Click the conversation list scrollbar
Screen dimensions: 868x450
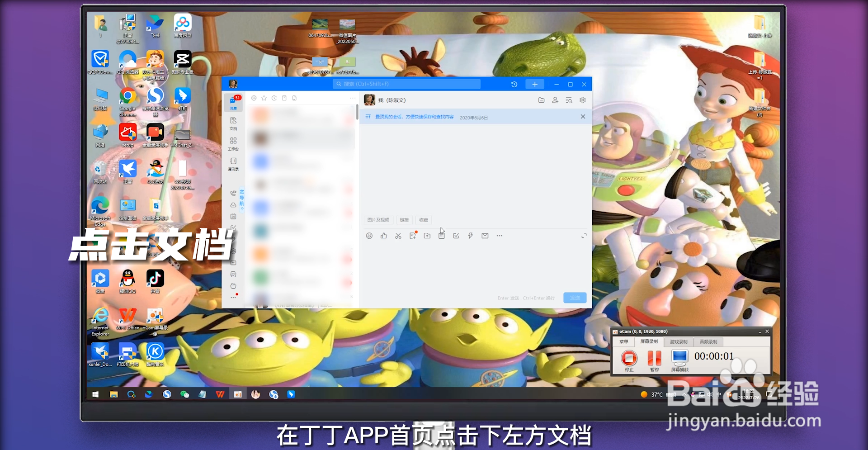point(357,112)
